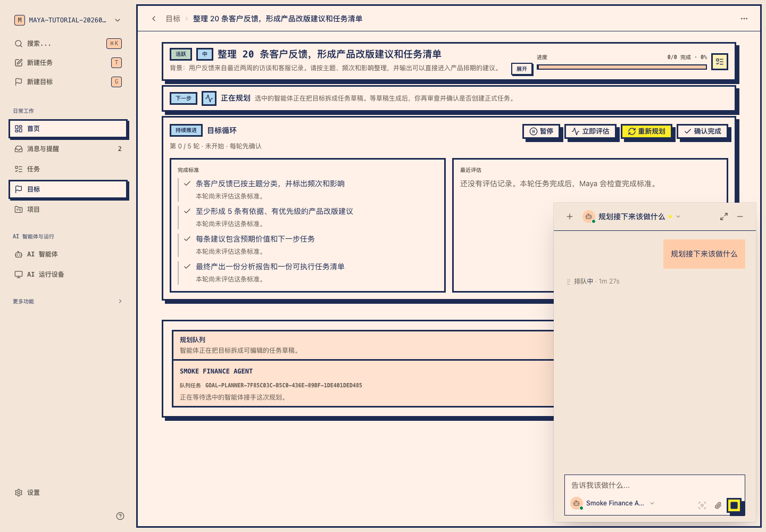
Task: Expand 更多功能 section chevron
Action: click(120, 301)
